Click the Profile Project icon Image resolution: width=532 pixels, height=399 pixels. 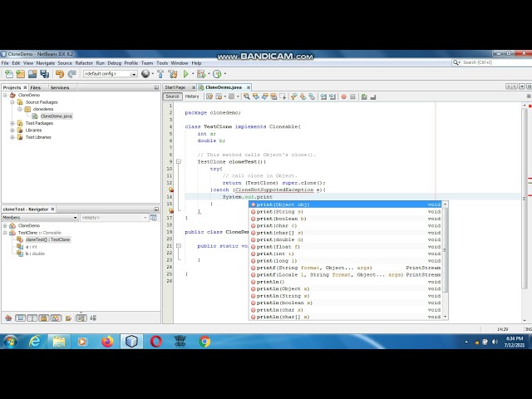tap(217, 74)
